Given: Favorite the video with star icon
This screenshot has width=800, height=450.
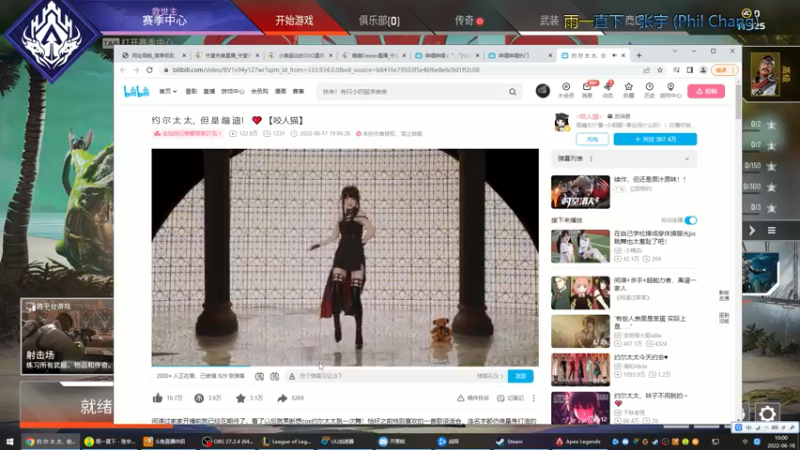Looking at the screenshot, I should coord(240,398).
